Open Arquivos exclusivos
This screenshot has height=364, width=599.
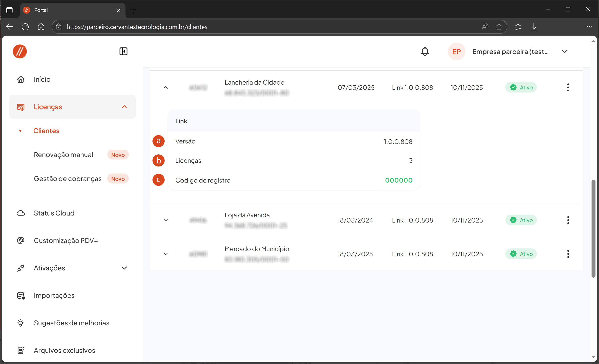click(64, 350)
